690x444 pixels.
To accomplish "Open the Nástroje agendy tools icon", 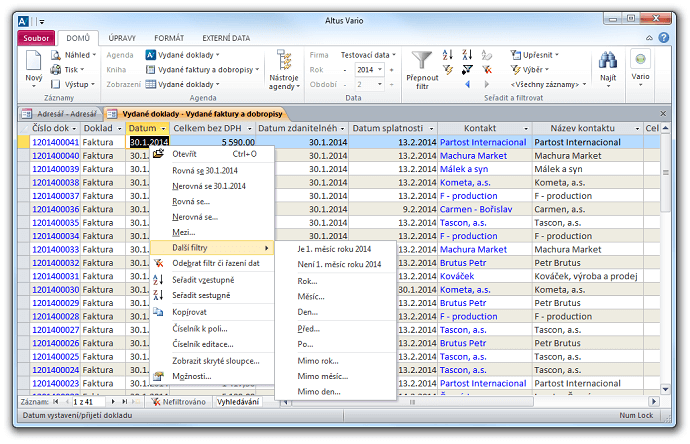I will pos(284,60).
